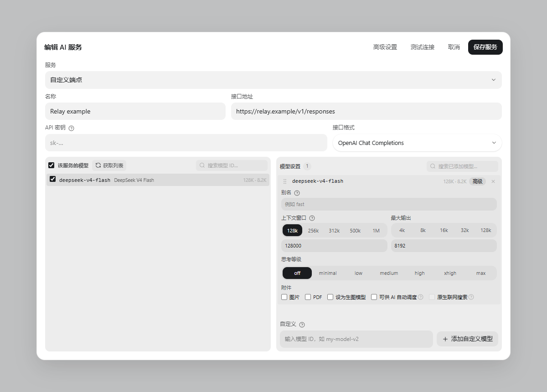Click the 自定义 help icon
This screenshot has height=392, width=547.
pyautogui.click(x=302, y=325)
